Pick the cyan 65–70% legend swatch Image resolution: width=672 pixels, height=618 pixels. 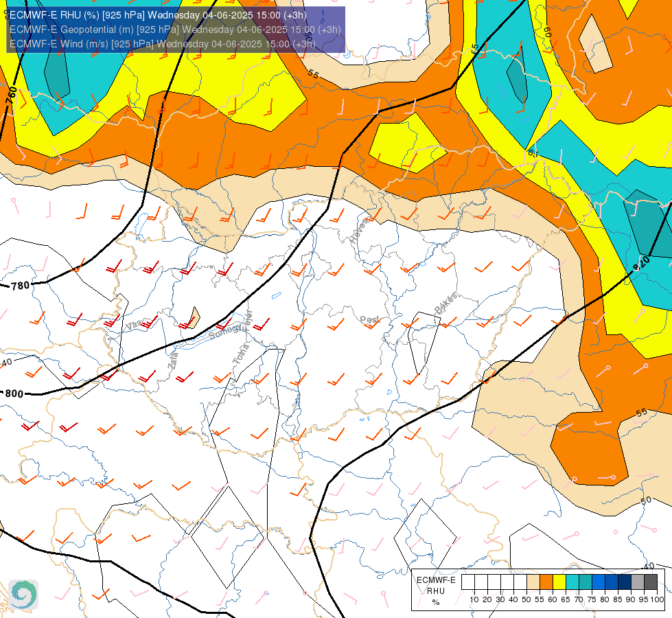572,582
